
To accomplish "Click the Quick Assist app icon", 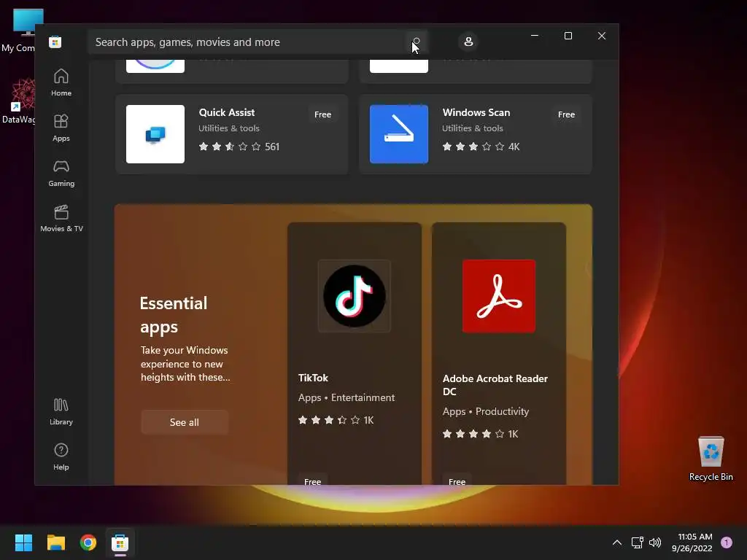I will [x=155, y=134].
